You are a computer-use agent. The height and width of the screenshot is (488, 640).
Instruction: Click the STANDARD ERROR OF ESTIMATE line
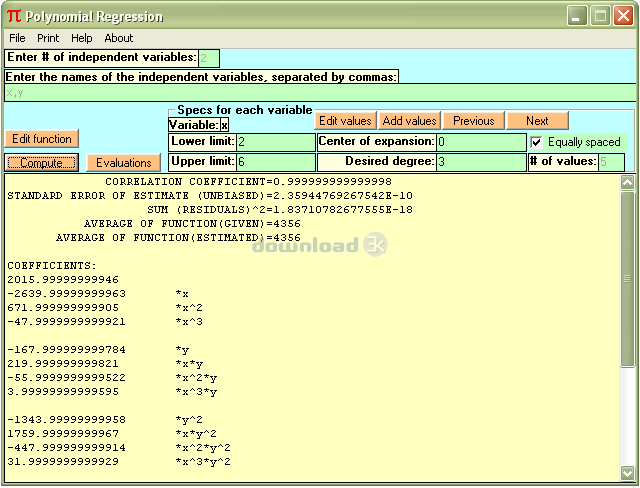point(210,196)
